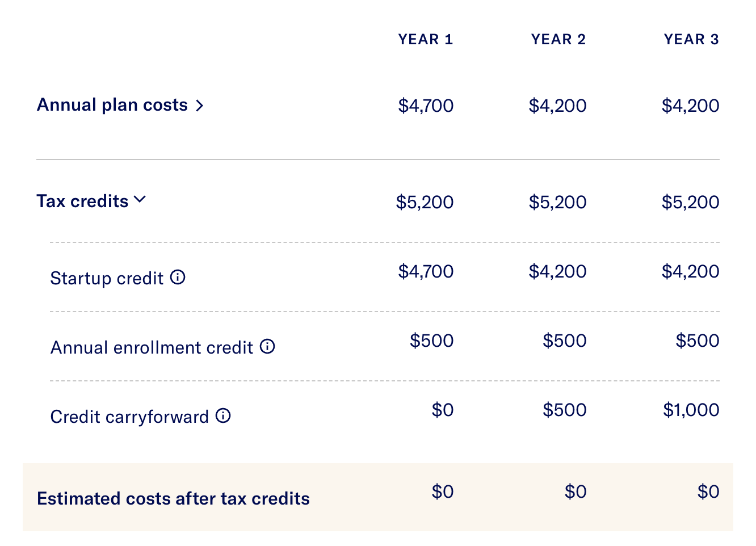Click the Annual enrollment credit label
Viewport: 756px width, 546px height.
[x=152, y=347]
